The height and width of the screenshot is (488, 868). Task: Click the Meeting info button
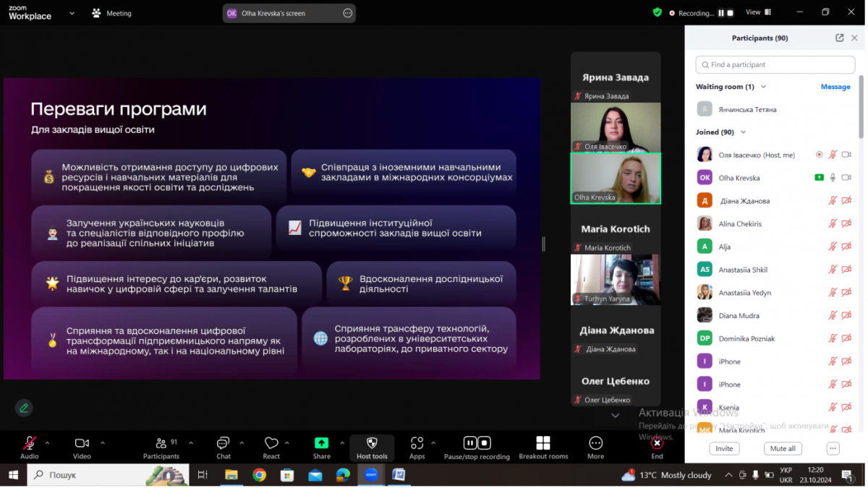pyautogui.click(x=112, y=13)
